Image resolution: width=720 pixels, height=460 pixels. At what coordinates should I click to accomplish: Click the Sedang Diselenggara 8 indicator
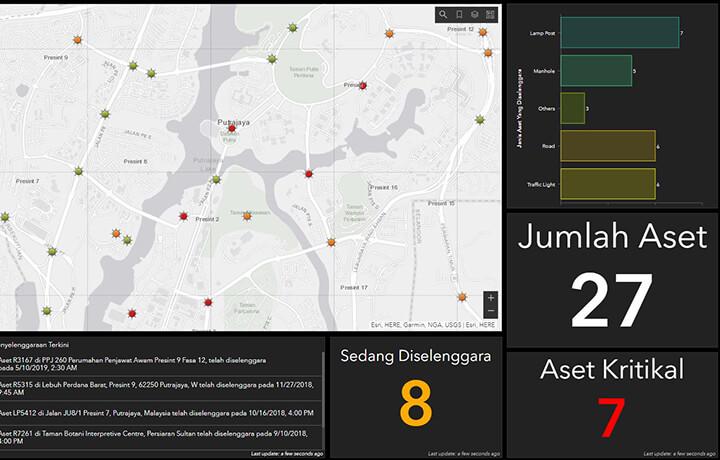point(416,397)
